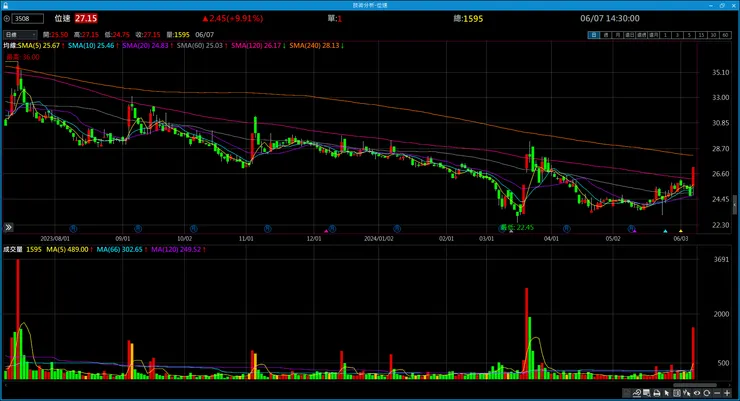Click the SMA(60) 25.03 label
The height and width of the screenshot is (401, 740).
click(x=200, y=46)
